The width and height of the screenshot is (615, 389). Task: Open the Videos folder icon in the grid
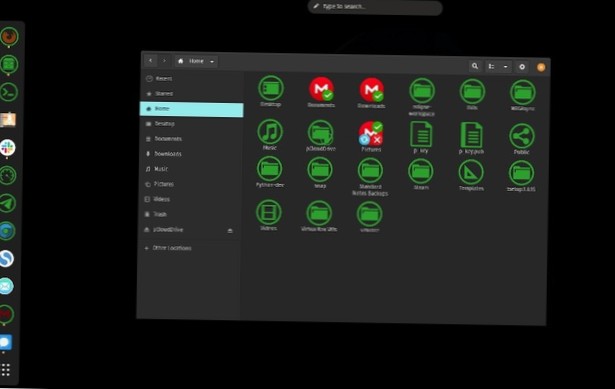point(269,212)
